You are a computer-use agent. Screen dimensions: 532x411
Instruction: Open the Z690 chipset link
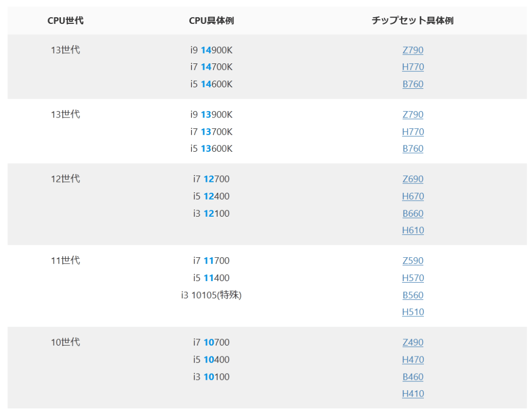click(413, 179)
